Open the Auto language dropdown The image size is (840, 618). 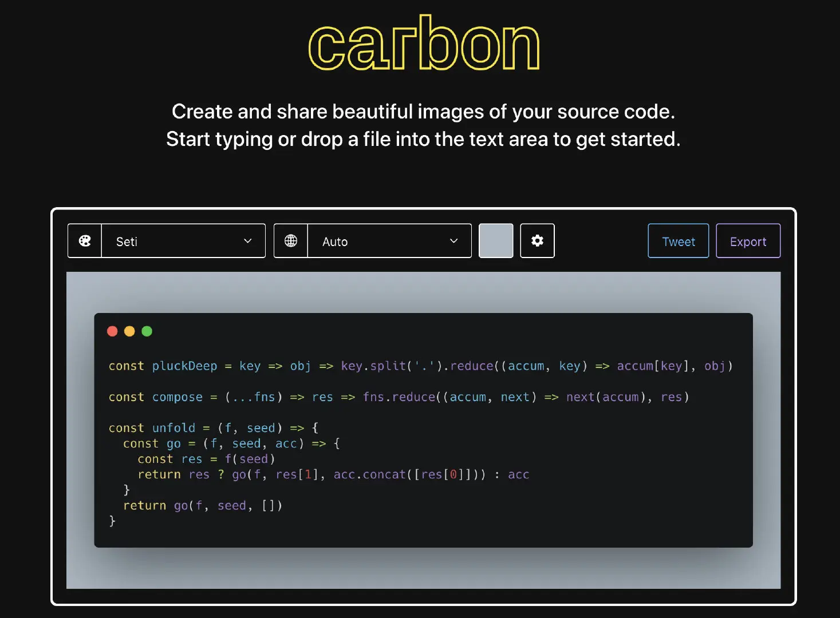(x=389, y=241)
